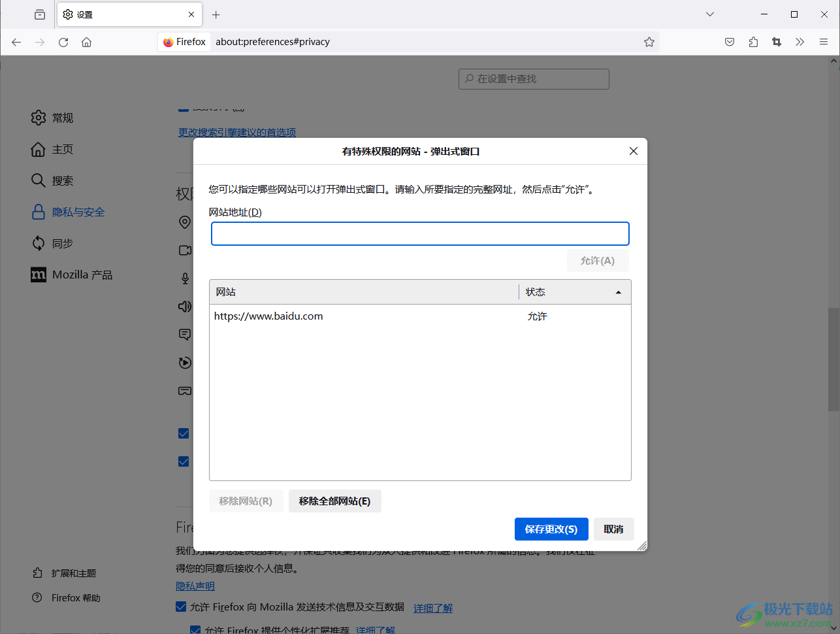Go forward using the forward arrow
The width and height of the screenshot is (840, 634).
tap(40, 42)
